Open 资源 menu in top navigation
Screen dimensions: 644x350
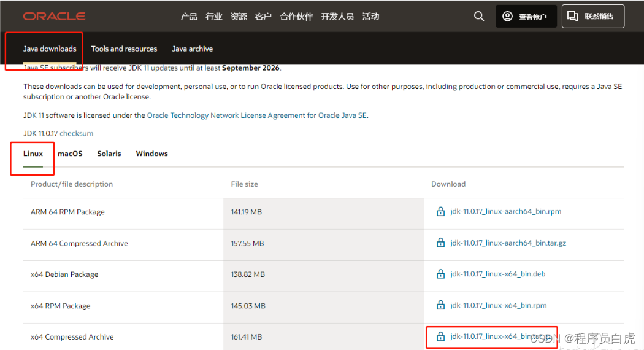click(239, 17)
